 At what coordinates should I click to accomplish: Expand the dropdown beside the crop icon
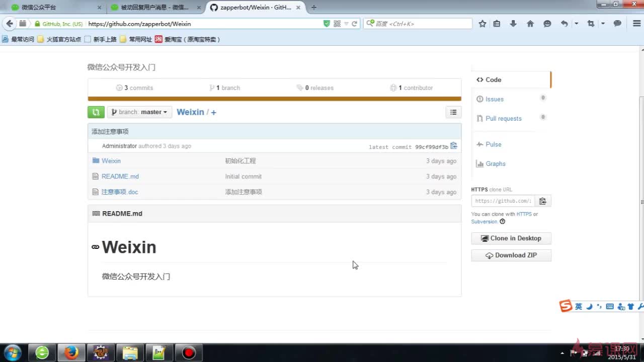click(603, 24)
